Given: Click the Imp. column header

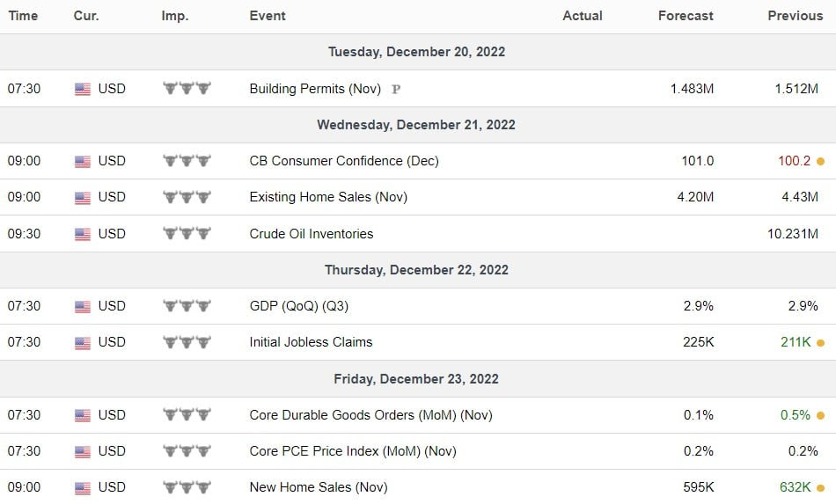Looking at the screenshot, I should pos(175,16).
